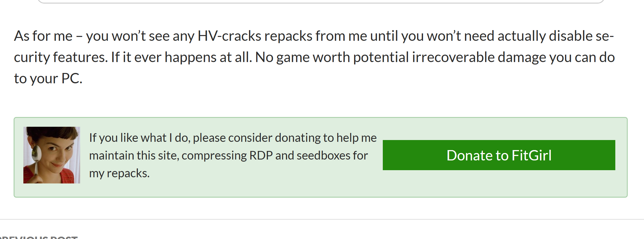The height and width of the screenshot is (239, 644).
Task: Click the word "RDP" in donation message
Action: tap(261, 155)
